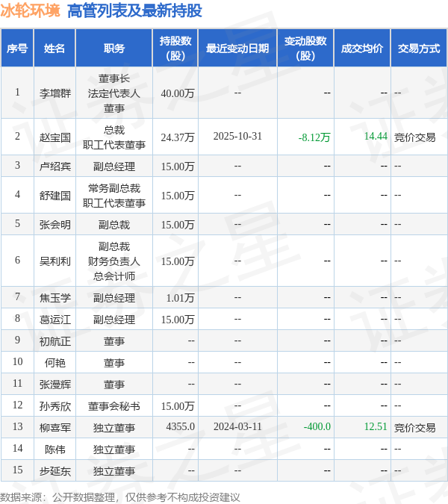Click serial number 15
This screenshot has width=448, height=504.
(18, 470)
